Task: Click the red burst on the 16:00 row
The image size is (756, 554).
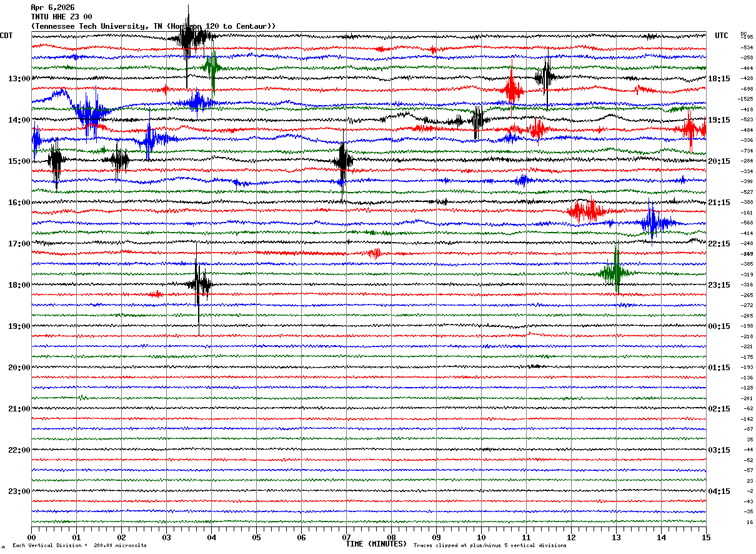Action: pyautogui.click(x=587, y=211)
